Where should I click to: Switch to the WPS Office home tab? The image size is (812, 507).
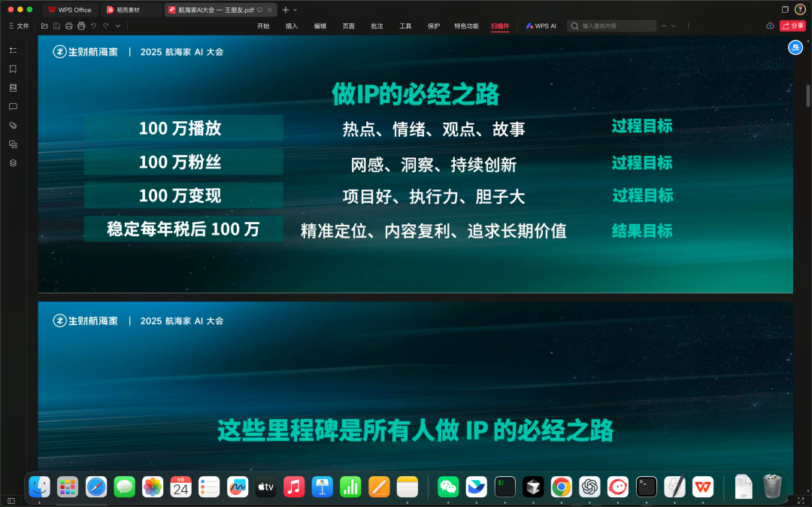(x=70, y=10)
